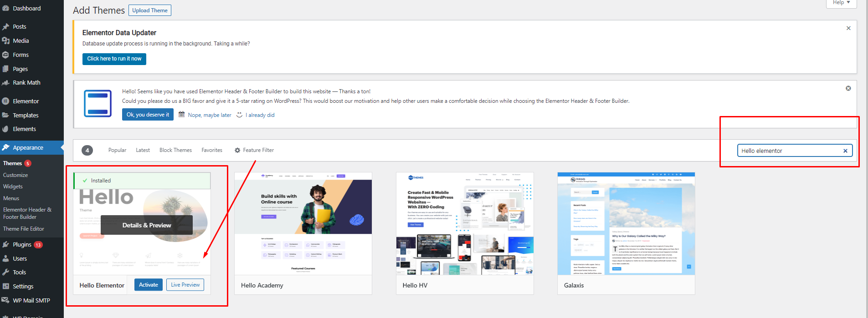Select the Favorites tab
This screenshot has width=868, height=318.
[212, 150]
